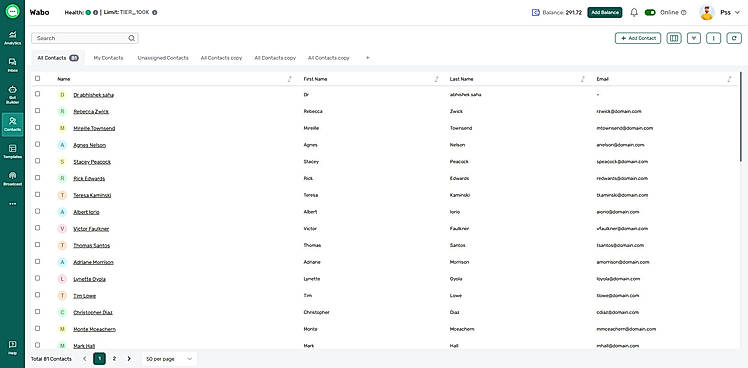748x368 pixels.
Task: Click last name cell Kaminski
Action: [460, 195]
